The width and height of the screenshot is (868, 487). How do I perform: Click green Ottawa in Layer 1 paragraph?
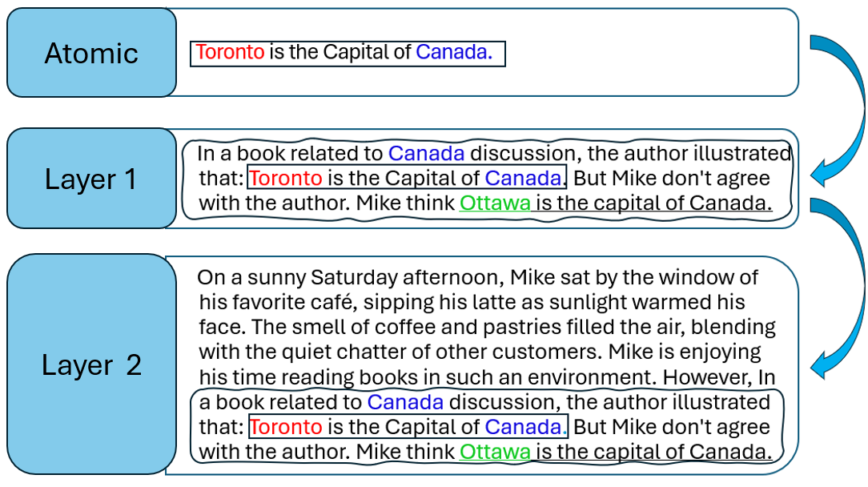tap(495, 203)
